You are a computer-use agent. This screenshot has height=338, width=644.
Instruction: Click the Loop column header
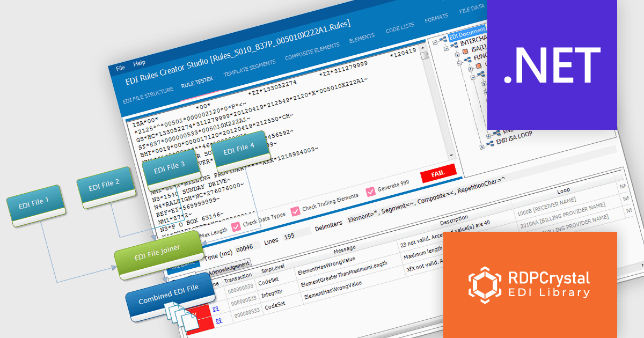pyautogui.click(x=563, y=190)
